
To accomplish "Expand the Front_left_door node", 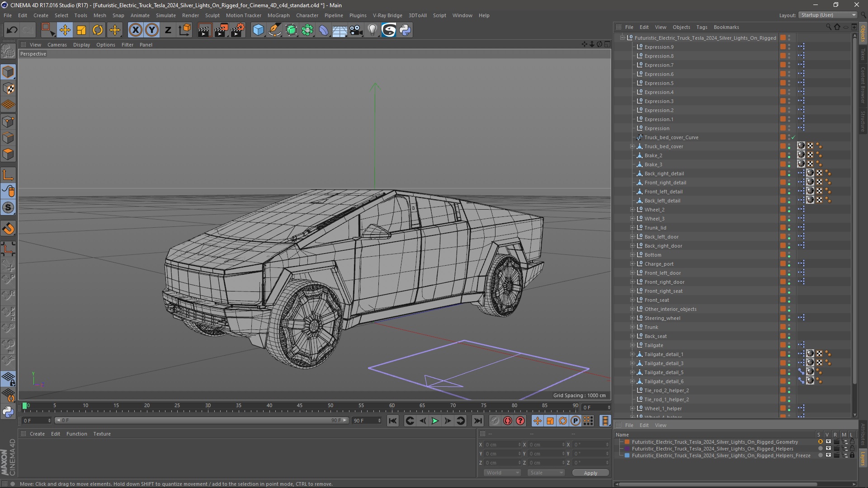I will pyautogui.click(x=632, y=273).
